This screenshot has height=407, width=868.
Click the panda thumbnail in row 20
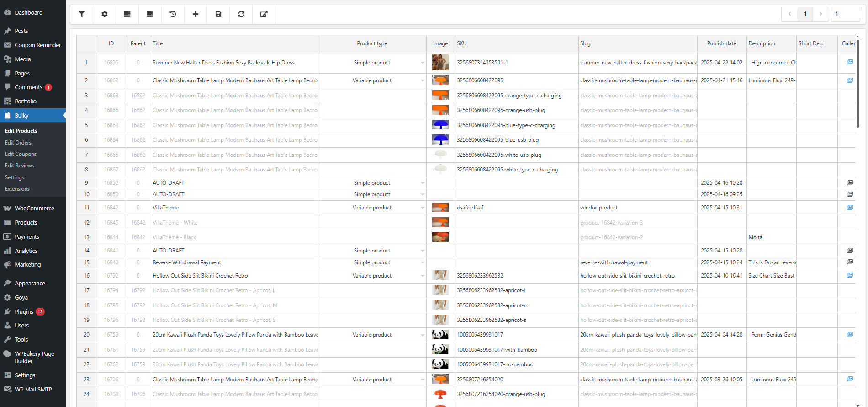pos(440,335)
